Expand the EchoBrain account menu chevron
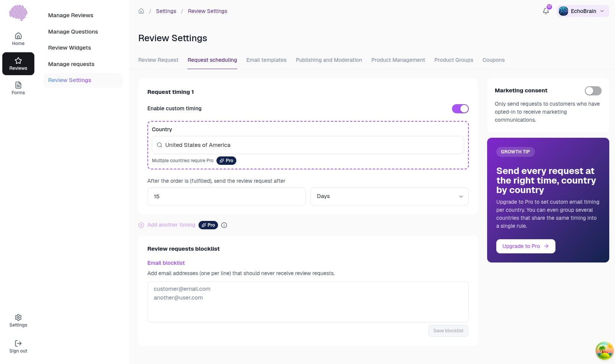 coord(602,11)
